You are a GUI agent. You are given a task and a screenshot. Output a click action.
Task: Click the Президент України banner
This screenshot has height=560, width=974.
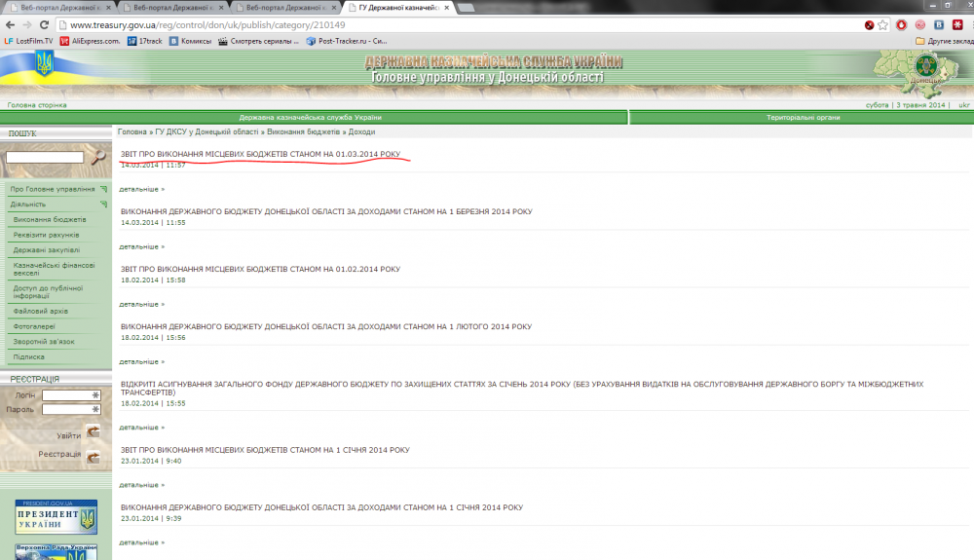point(56,516)
